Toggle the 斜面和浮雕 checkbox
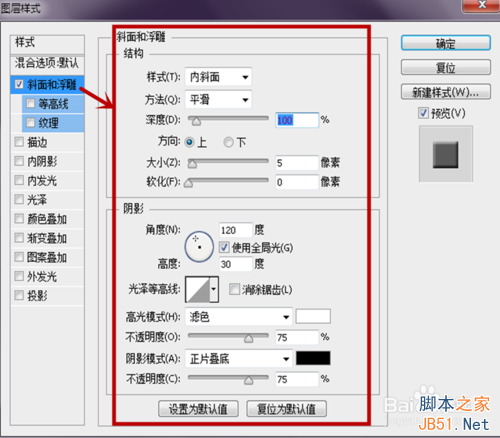Image resolution: width=500 pixels, height=438 pixels. coord(19,84)
